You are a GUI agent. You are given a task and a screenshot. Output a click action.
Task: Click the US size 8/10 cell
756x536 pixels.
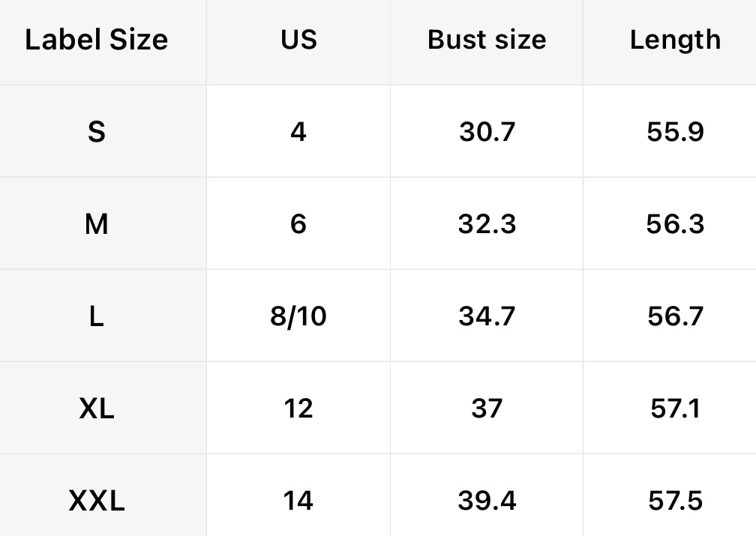point(298,316)
